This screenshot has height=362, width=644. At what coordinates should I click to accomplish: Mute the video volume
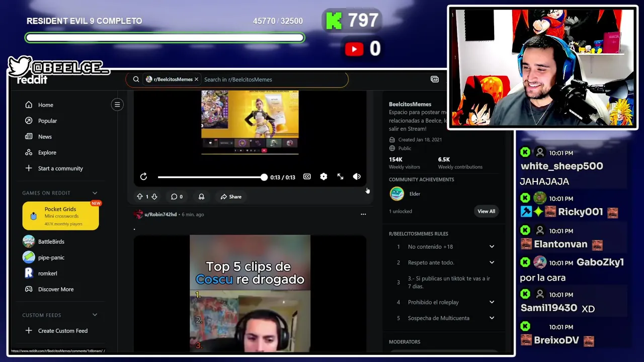click(x=357, y=176)
